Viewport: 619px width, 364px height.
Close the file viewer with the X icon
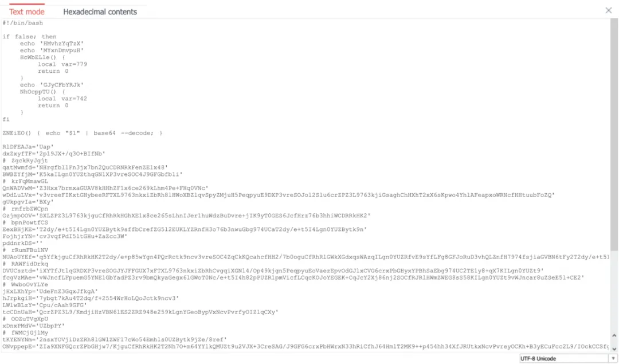point(608,10)
